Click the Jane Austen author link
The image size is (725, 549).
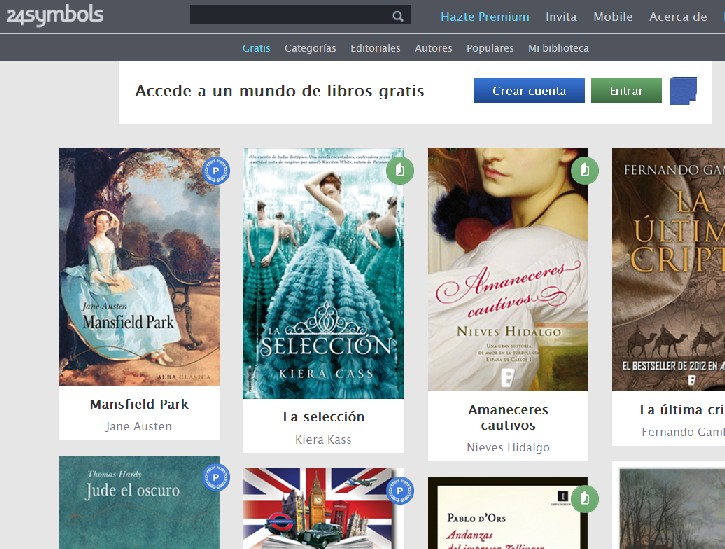(139, 426)
